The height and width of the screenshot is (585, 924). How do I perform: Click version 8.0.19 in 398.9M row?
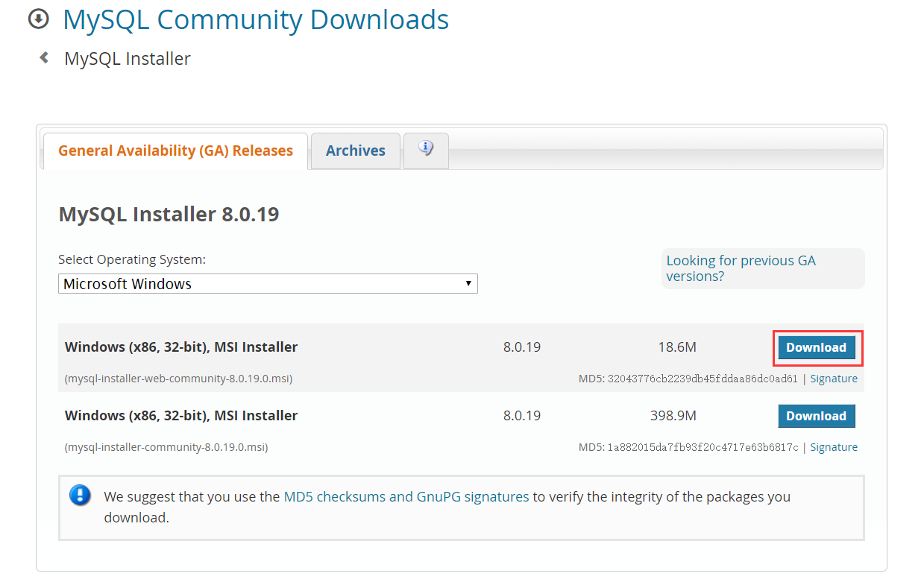(x=522, y=416)
